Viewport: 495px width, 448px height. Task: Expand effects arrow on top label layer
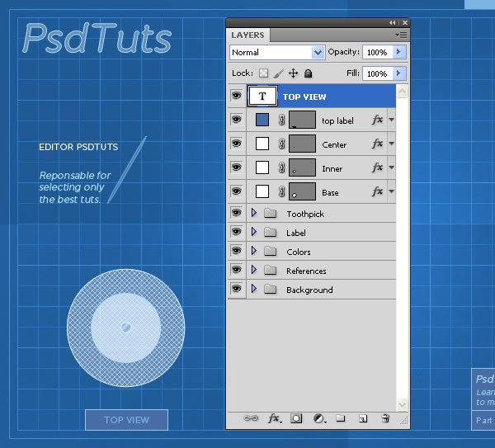pyautogui.click(x=391, y=120)
